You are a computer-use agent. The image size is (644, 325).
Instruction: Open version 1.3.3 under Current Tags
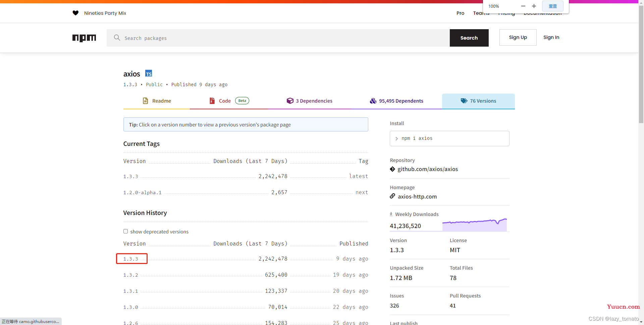point(130,176)
